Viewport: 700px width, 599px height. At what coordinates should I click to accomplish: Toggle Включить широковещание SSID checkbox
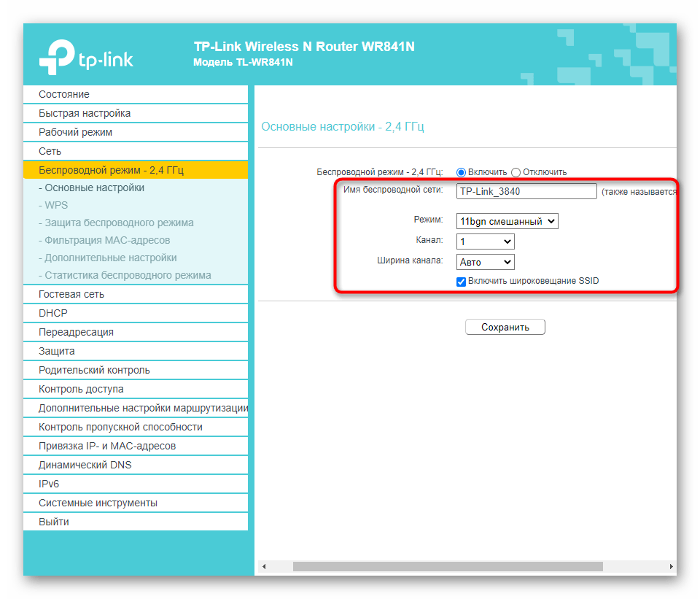(x=461, y=282)
